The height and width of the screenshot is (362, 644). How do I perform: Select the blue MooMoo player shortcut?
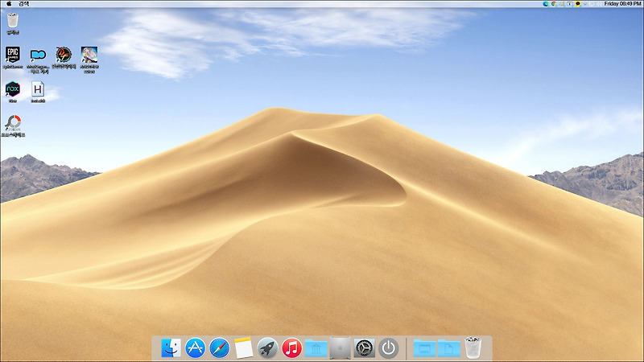coord(38,60)
